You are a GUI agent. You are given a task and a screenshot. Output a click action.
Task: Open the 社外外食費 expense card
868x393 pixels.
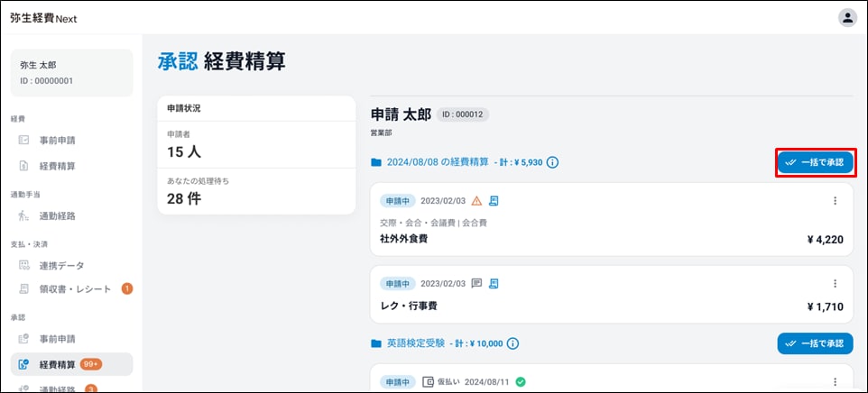click(611, 219)
